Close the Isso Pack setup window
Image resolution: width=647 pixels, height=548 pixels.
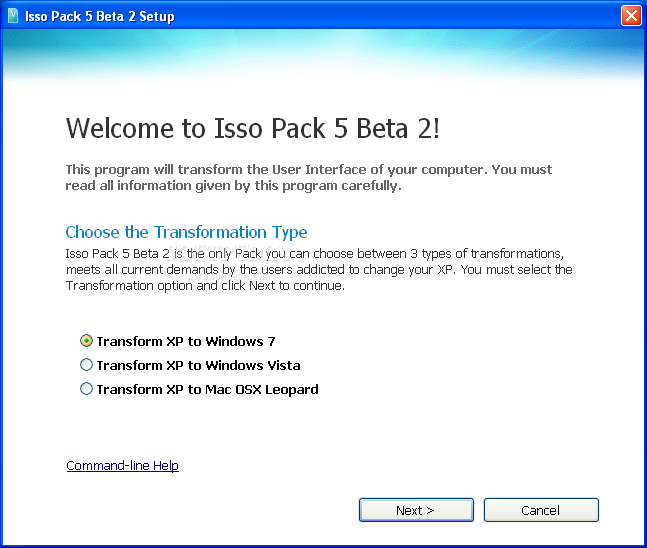[x=631, y=15]
